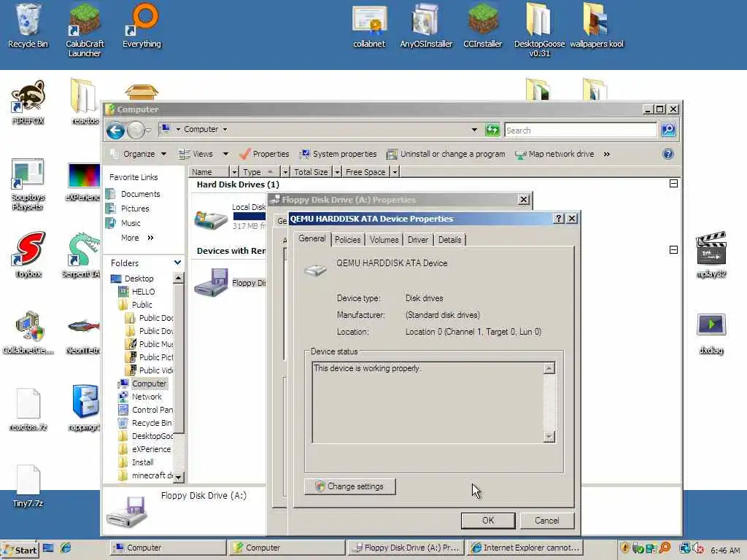The width and height of the screenshot is (747, 560).
Task: Open the dxdiag desktop icon
Action: click(711, 333)
